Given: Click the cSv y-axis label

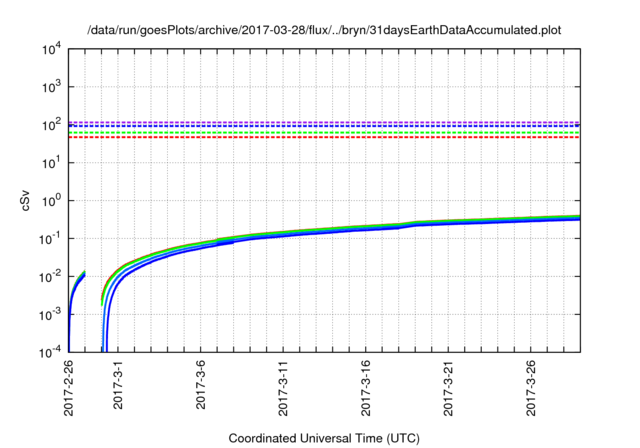Looking at the screenshot, I should 26,200.
